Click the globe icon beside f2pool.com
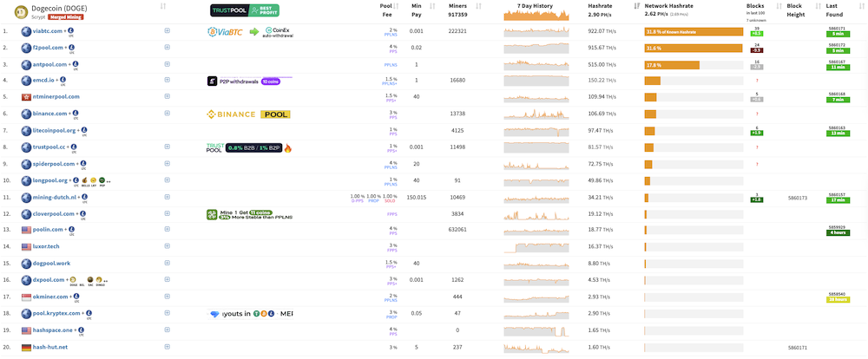This screenshot has width=868, height=359. point(26,48)
